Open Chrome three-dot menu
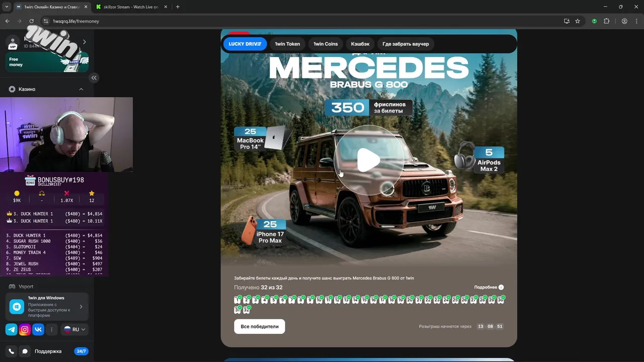This screenshot has height=362, width=644. pyautogui.click(x=636, y=21)
